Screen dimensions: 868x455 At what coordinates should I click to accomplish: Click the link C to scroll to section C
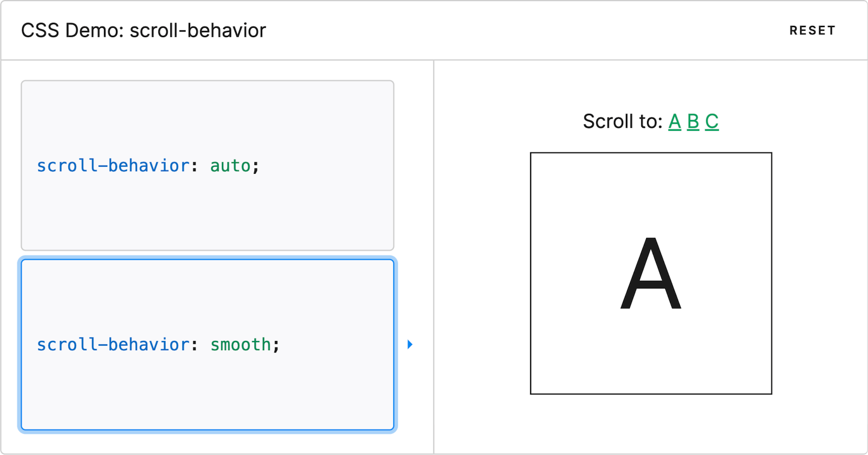point(711,122)
